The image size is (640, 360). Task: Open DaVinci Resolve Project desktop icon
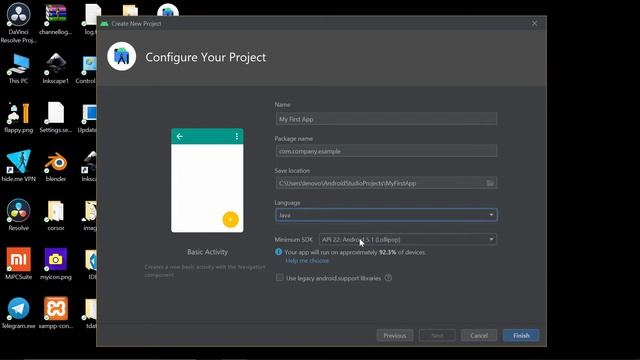point(18,22)
